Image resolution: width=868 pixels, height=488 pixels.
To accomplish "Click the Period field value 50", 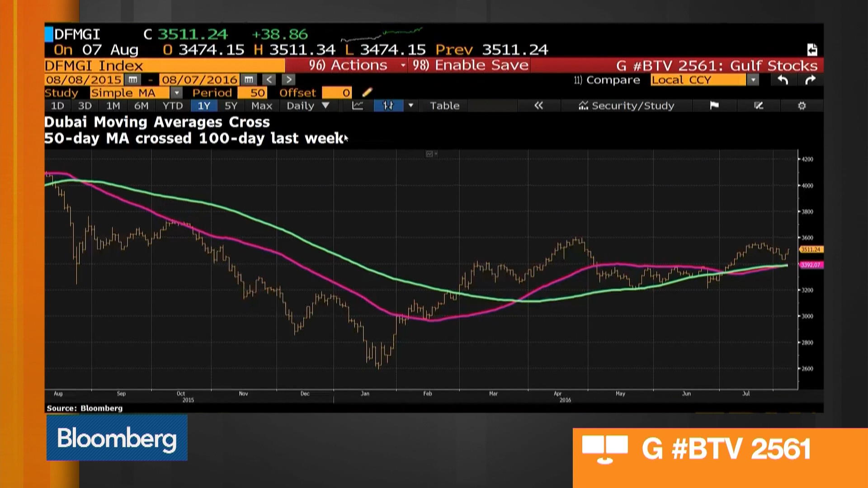I will click(x=252, y=93).
